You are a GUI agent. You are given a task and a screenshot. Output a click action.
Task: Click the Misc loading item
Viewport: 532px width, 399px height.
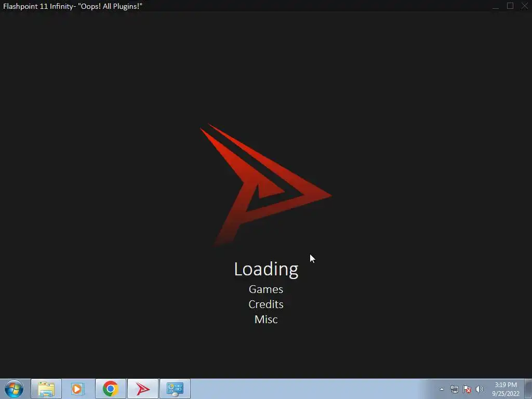click(x=266, y=320)
